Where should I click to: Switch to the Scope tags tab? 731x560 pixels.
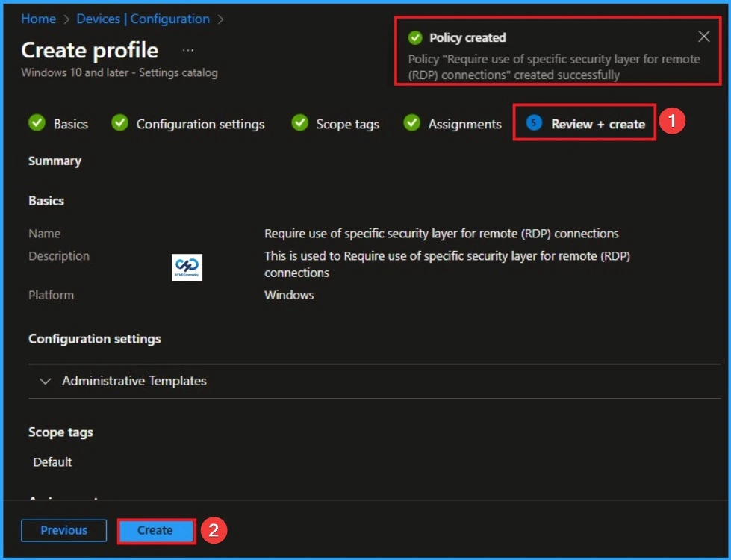click(x=346, y=124)
